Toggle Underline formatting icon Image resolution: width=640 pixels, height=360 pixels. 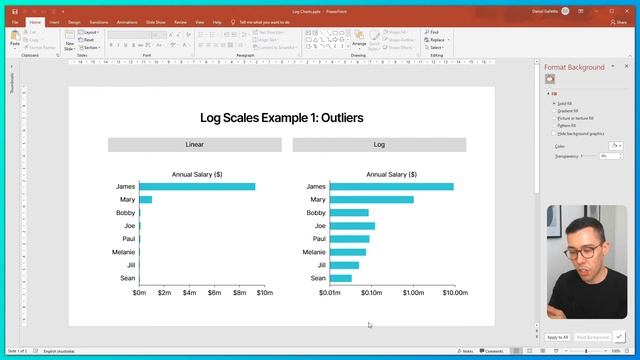[x=126, y=45]
